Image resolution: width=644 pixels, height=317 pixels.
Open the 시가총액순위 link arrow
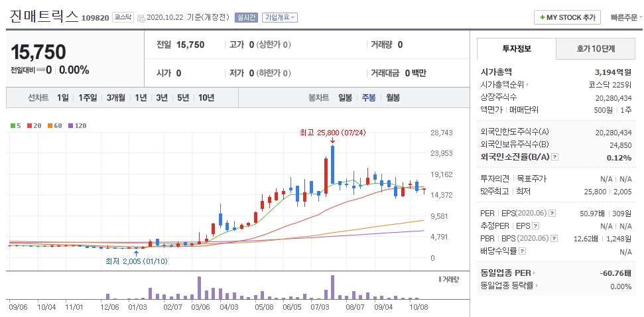click(x=527, y=85)
